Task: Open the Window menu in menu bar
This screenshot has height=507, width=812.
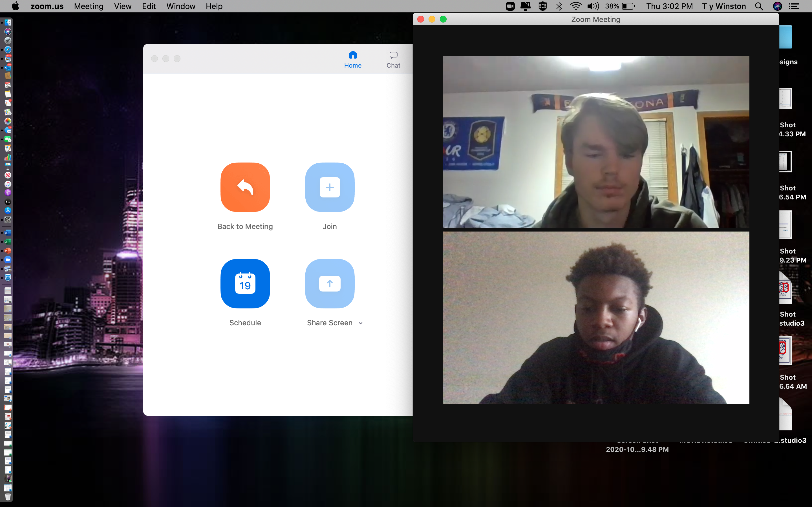Action: (x=181, y=6)
